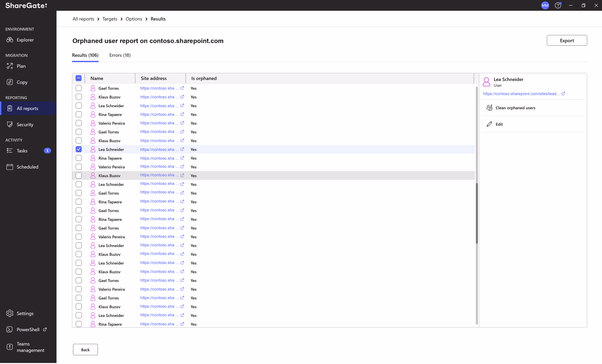Viewport: 602px width, 364px height.
Task: Go to Options breadcrumb step
Action: point(134,19)
